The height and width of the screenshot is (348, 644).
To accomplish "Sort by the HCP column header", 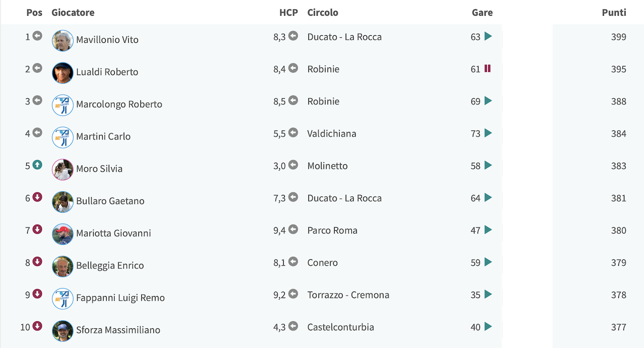I will (x=289, y=13).
